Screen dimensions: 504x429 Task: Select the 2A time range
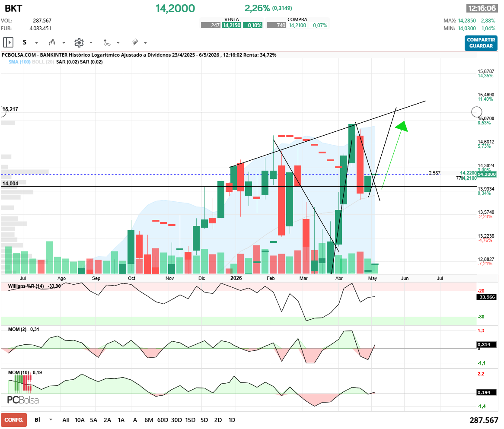[107, 420]
